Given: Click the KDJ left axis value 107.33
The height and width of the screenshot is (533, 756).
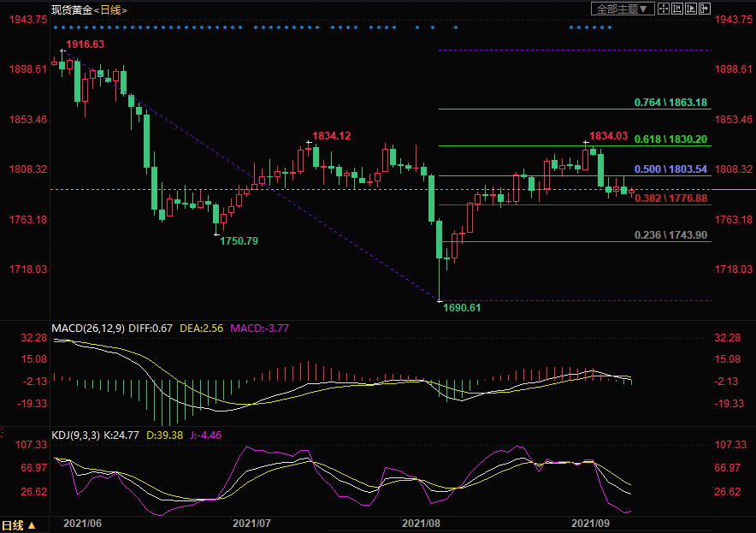Looking at the screenshot, I should point(32,445).
